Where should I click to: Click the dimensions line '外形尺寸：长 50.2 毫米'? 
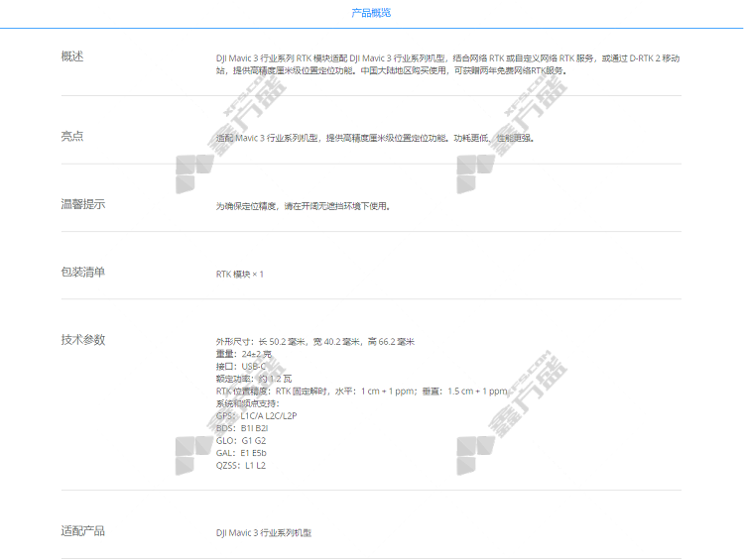pos(315,341)
